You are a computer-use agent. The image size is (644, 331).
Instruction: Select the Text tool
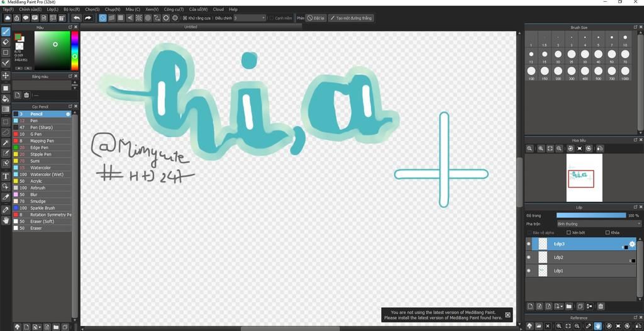(6, 176)
